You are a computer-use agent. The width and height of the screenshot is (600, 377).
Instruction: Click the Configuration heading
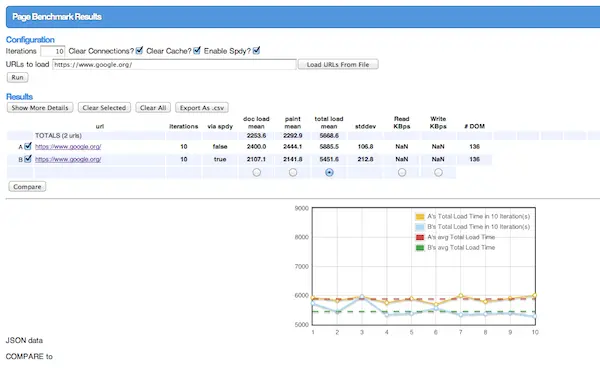pos(30,39)
